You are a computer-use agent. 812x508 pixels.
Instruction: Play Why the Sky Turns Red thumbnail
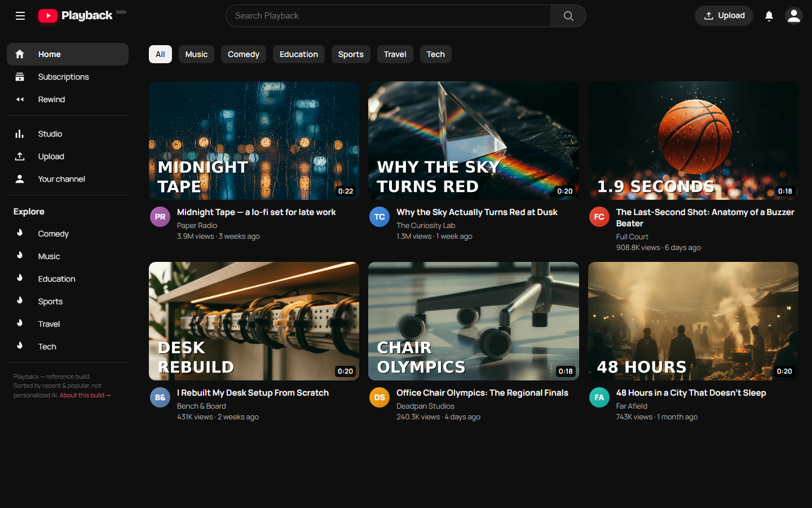[474, 141]
